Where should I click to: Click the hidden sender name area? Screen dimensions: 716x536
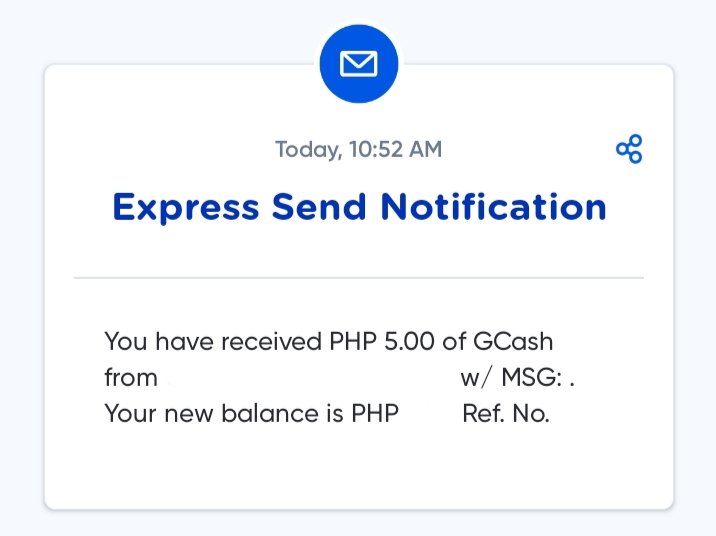(309, 378)
